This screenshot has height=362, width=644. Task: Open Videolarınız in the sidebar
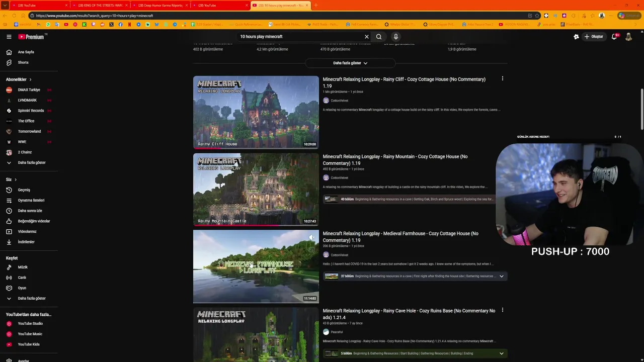pos(27,231)
